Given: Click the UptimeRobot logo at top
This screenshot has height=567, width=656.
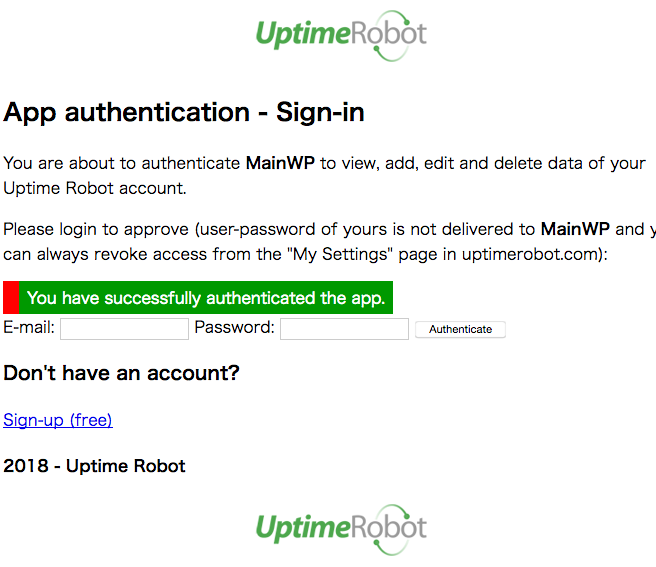Looking at the screenshot, I should tap(341, 36).
